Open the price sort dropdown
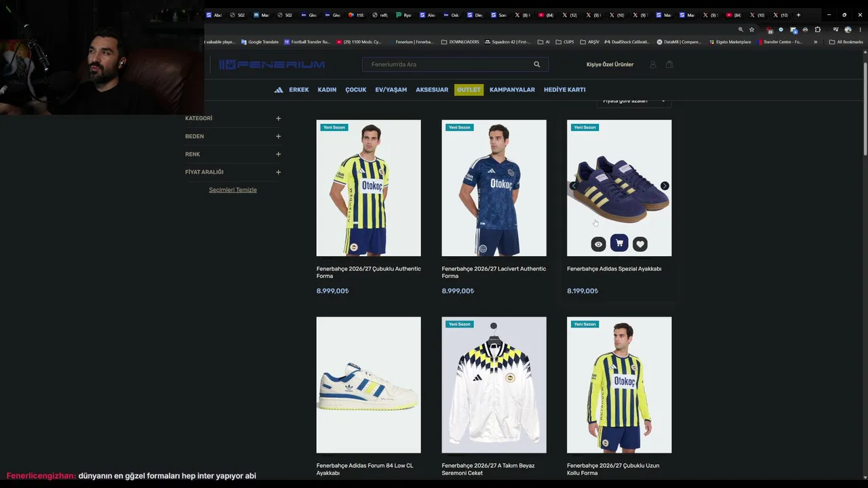Image resolution: width=868 pixels, height=488 pixels. [x=634, y=102]
